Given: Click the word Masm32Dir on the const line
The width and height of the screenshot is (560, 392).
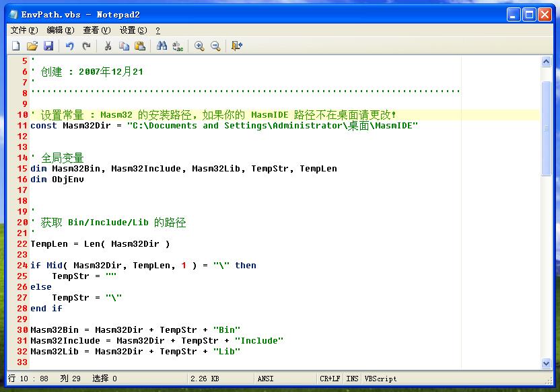Looking at the screenshot, I should (x=87, y=126).
